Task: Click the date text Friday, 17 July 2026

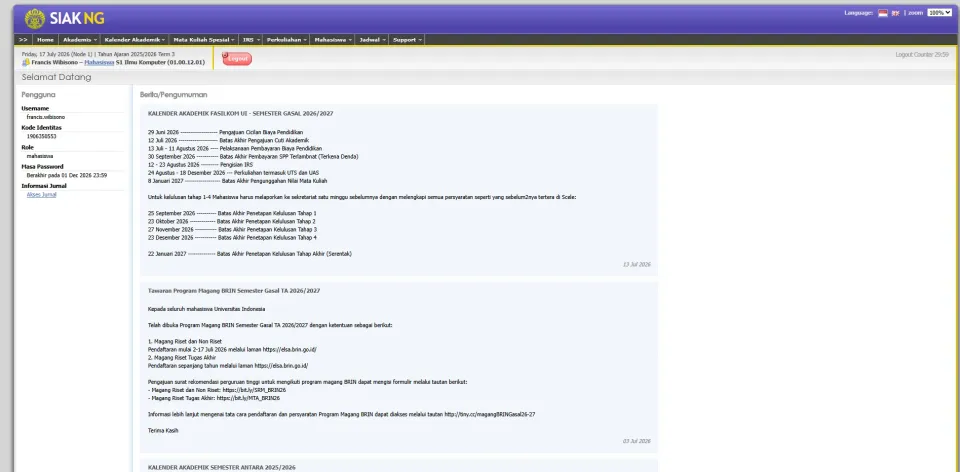Action: tap(46, 54)
